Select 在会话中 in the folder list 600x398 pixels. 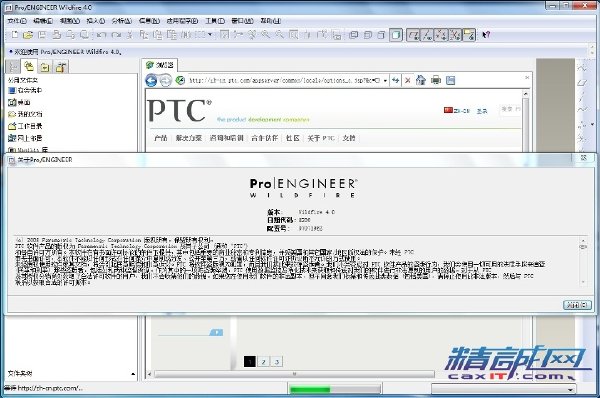pos(25,90)
